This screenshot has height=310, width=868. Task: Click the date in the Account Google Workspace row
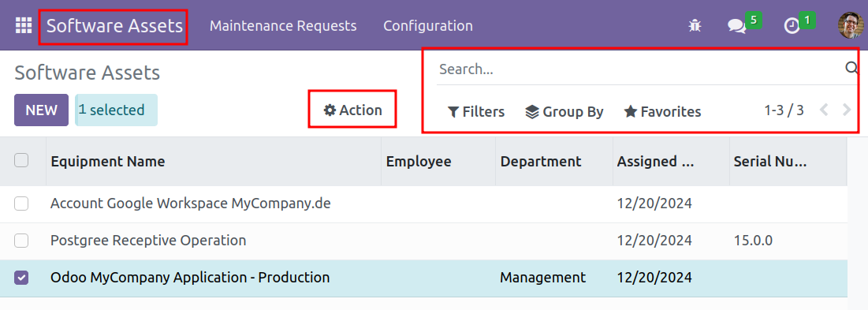click(x=654, y=204)
